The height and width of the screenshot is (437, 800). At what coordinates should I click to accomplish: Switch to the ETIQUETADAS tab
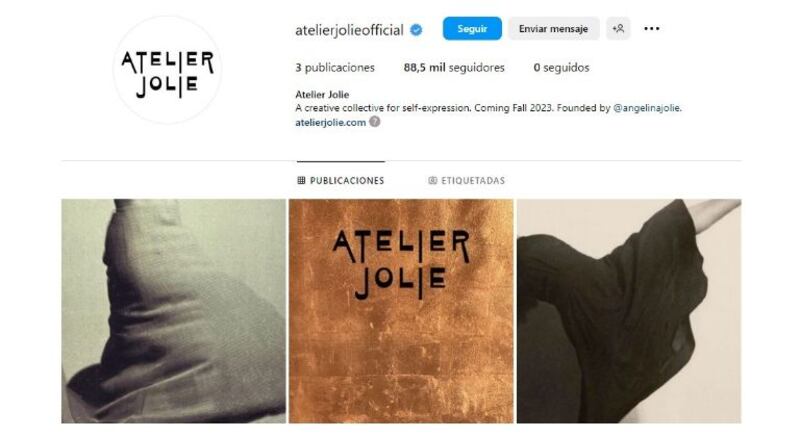466,180
